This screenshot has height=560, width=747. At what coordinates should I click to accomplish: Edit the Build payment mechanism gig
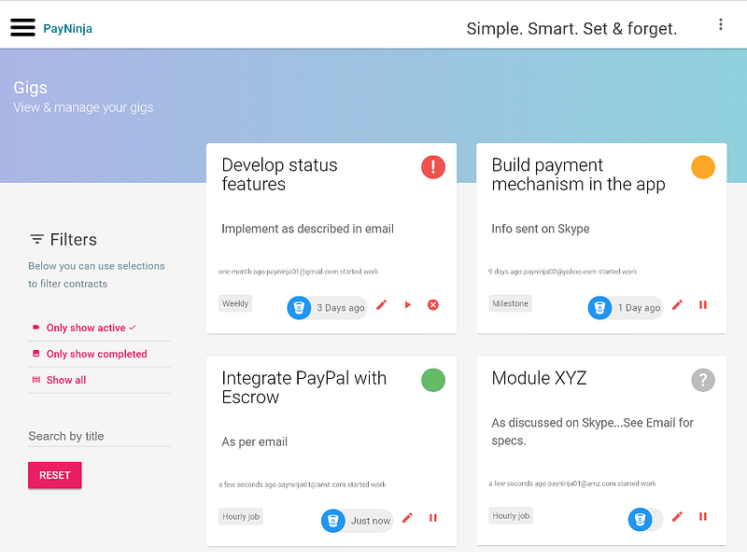pos(678,305)
